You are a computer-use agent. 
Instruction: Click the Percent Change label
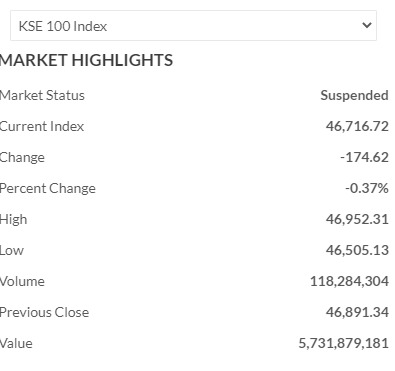click(48, 188)
